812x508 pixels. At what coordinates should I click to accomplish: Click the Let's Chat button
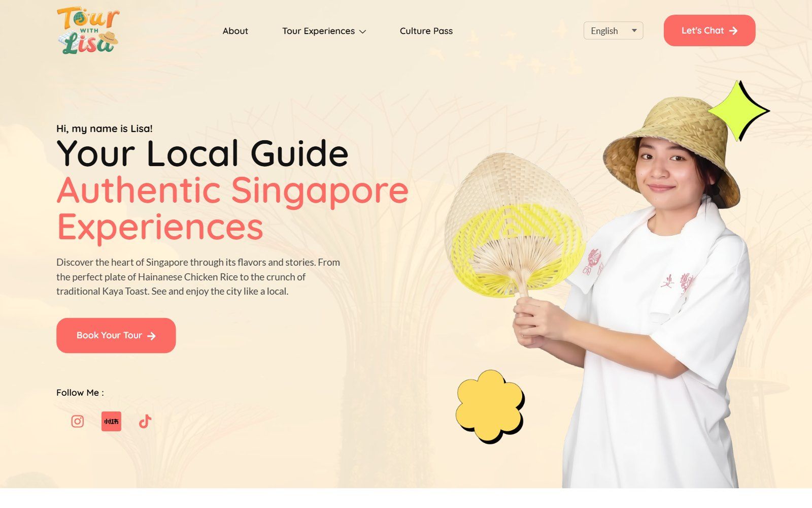[709, 30]
